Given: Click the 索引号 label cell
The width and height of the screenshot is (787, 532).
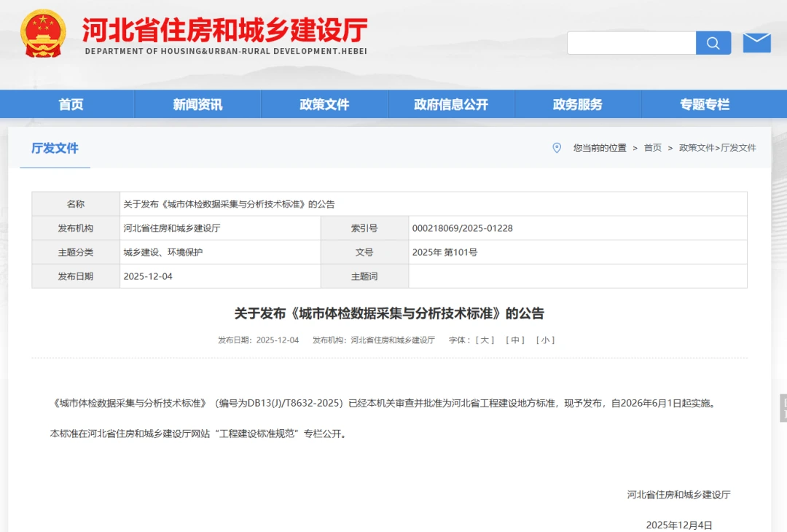Looking at the screenshot, I should click(x=364, y=228).
